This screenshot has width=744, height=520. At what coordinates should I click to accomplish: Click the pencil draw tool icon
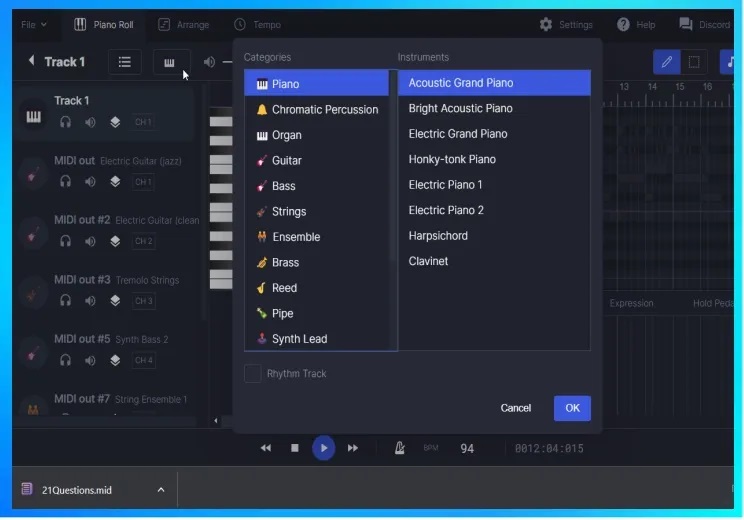click(666, 62)
